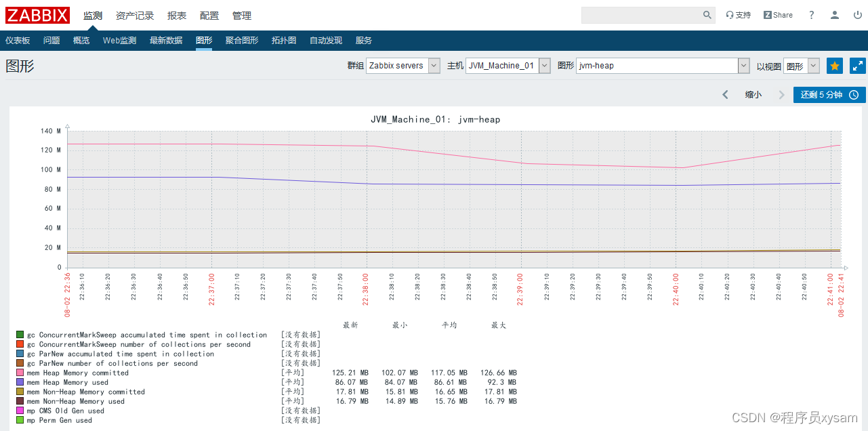Image resolution: width=868 pixels, height=431 pixels.
Task: Click the graph title 'JVM_Machine_01: jvm-heap'
Action: coord(435,119)
